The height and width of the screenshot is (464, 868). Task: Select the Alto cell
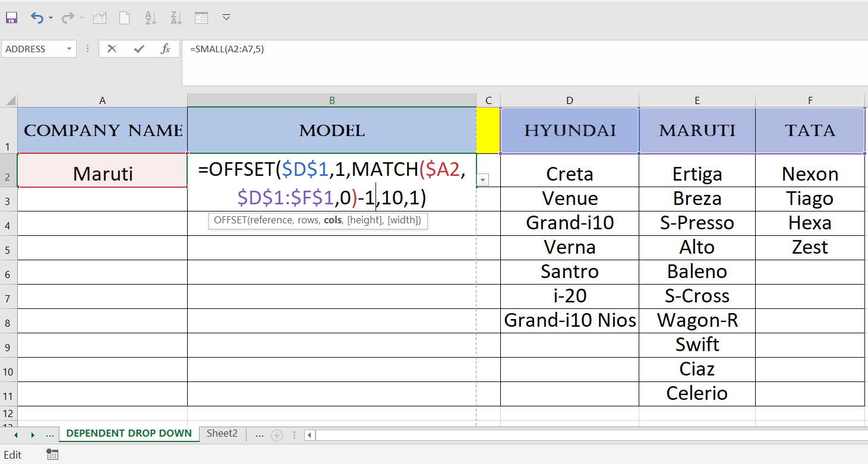(x=697, y=247)
